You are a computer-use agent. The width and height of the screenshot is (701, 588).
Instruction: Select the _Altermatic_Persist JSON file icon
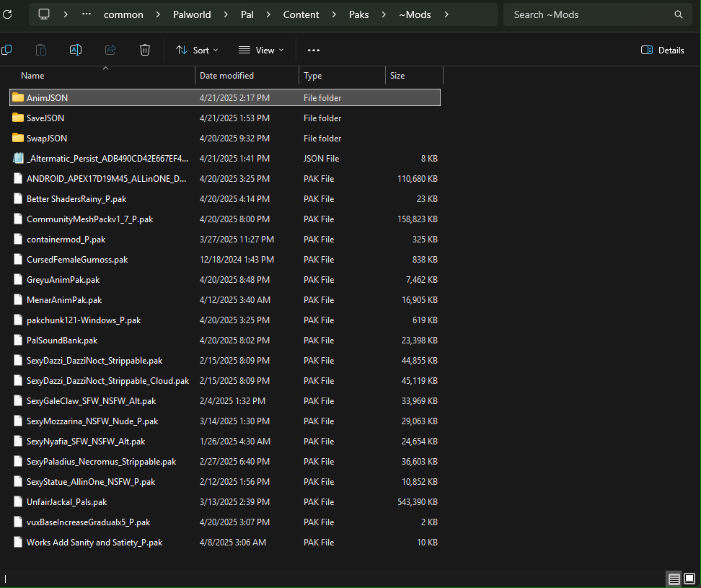18,158
